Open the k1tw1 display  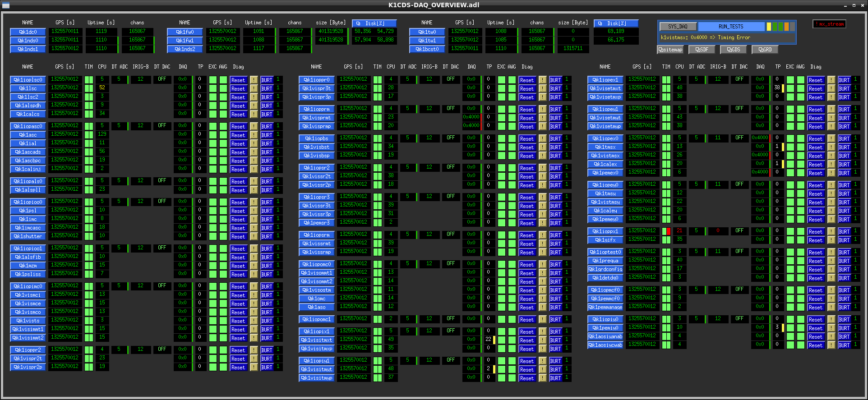point(427,41)
